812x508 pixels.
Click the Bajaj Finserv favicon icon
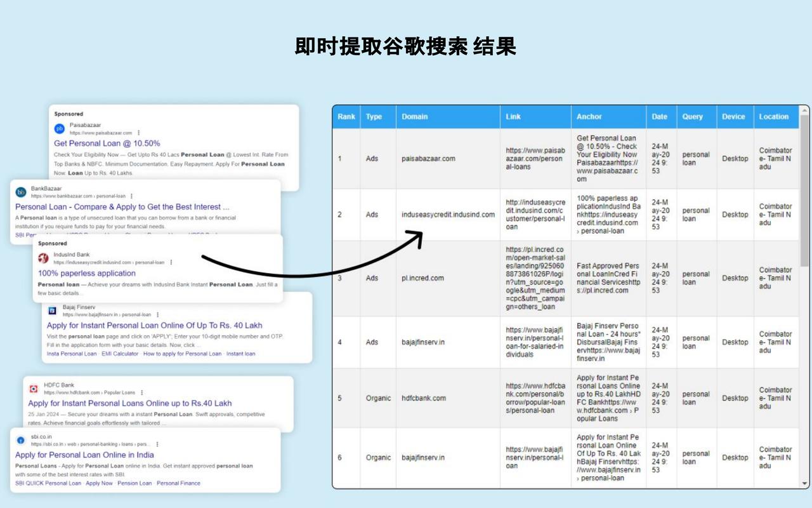pos(51,311)
